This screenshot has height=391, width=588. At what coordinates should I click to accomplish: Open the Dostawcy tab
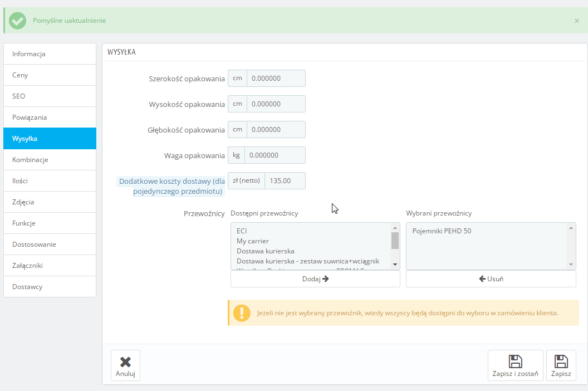coord(50,287)
